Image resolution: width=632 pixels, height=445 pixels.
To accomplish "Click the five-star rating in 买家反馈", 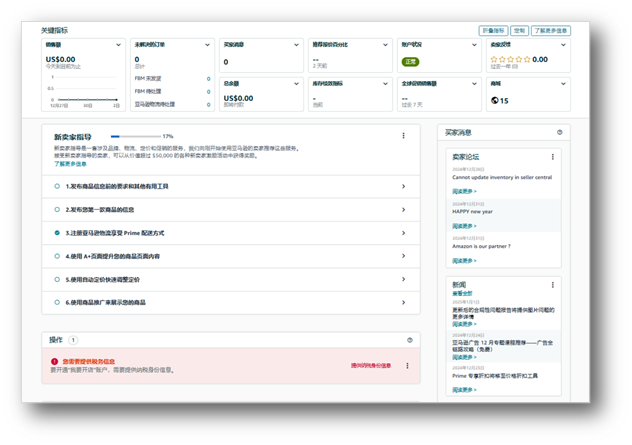I will [510, 60].
